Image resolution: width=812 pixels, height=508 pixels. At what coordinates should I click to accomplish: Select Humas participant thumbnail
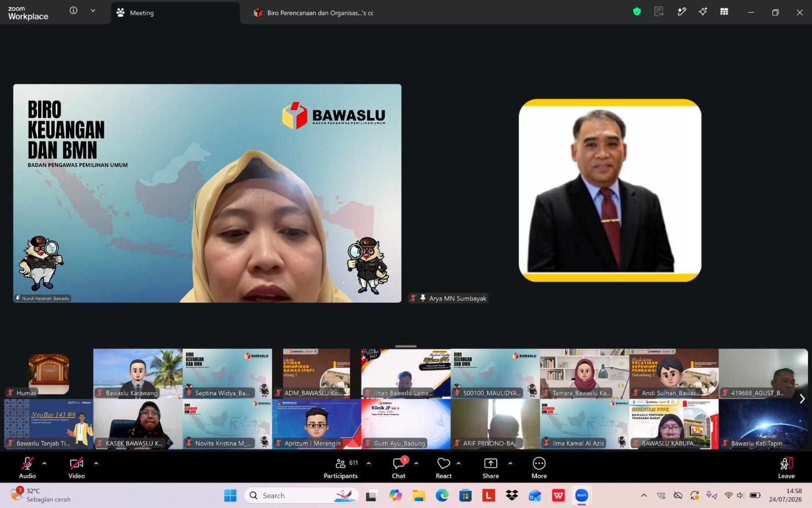pyautogui.click(x=49, y=374)
